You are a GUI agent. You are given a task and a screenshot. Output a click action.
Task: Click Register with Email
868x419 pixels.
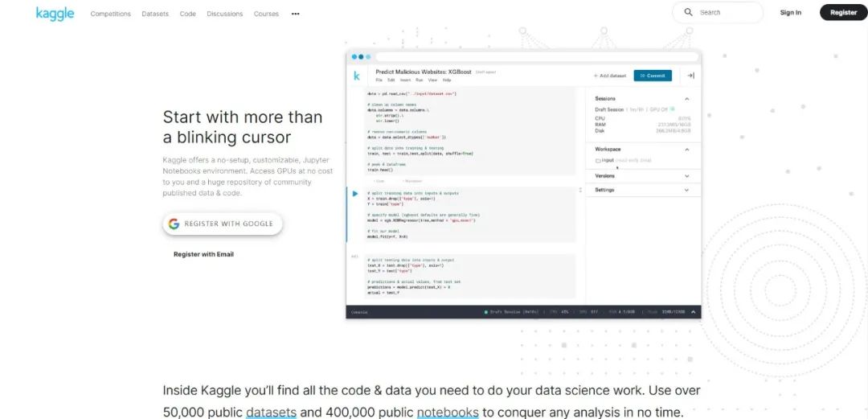point(203,254)
